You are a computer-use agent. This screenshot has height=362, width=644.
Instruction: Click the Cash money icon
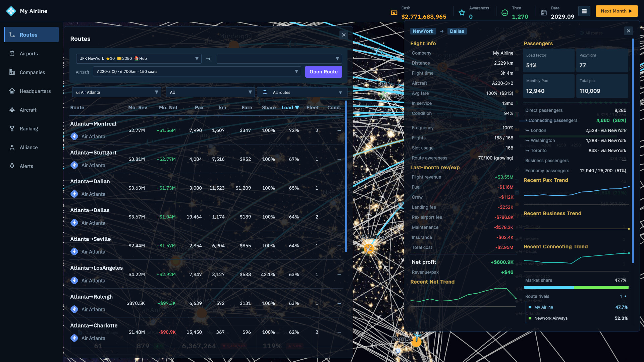(394, 13)
